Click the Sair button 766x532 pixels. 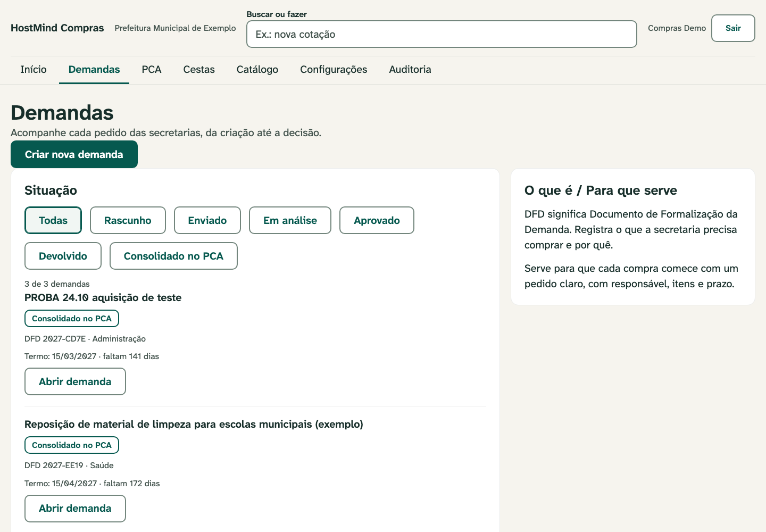733,28
